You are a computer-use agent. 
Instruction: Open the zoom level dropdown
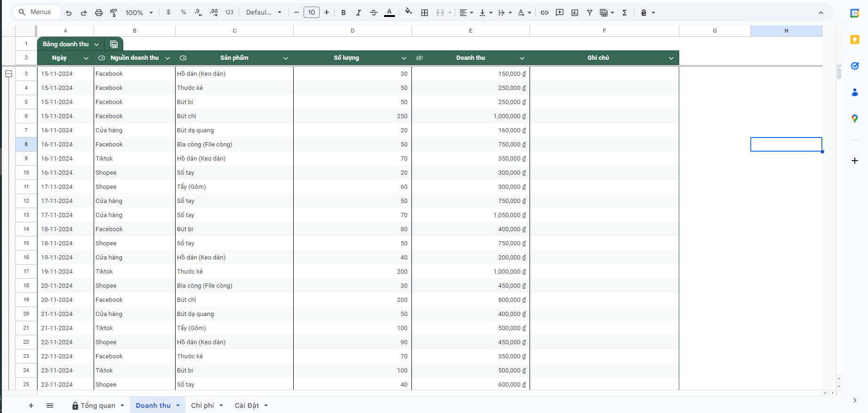pos(139,13)
